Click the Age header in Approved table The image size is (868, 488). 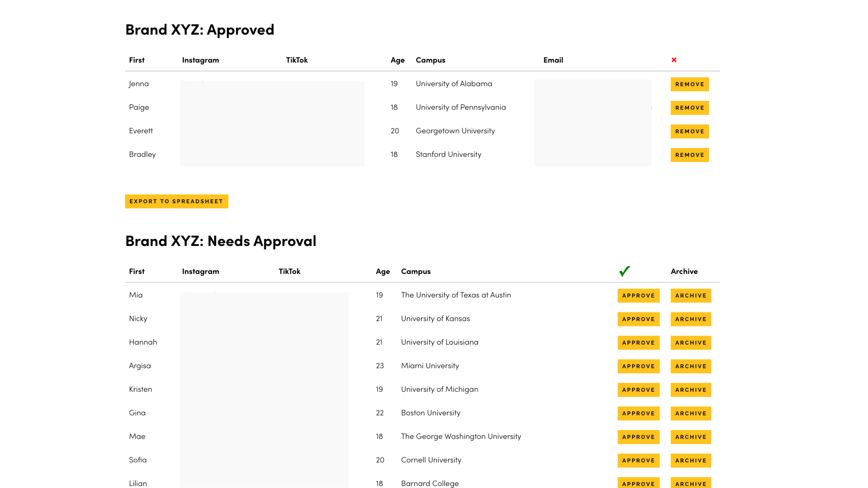coord(398,61)
